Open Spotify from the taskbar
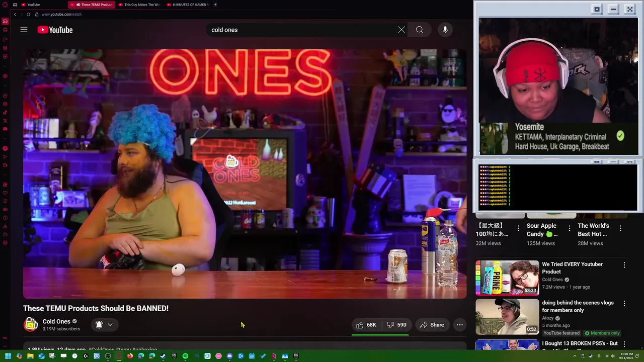Image resolution: width=644 pixels, height=362 pixels. [x=185, y=356]
